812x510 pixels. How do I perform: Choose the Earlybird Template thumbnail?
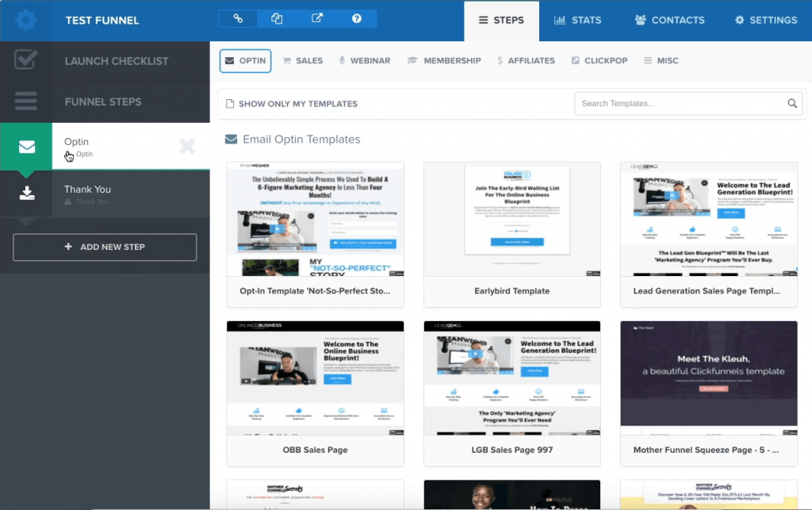pos(511,220)
